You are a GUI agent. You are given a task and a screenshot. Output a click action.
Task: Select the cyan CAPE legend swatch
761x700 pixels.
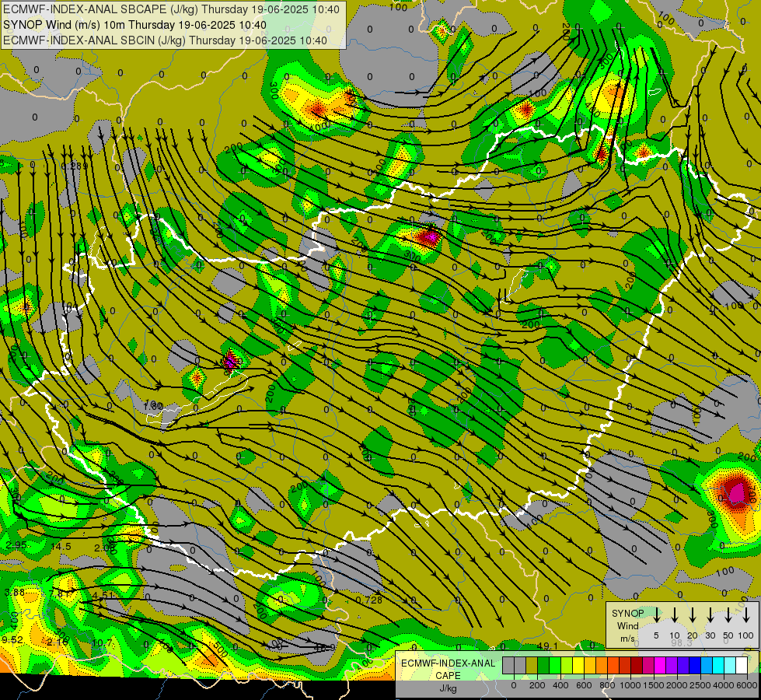(x=717, y=665)
